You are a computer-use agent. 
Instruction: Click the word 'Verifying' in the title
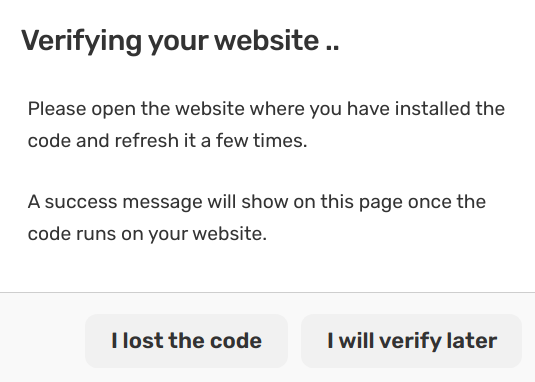pos(81,41)
